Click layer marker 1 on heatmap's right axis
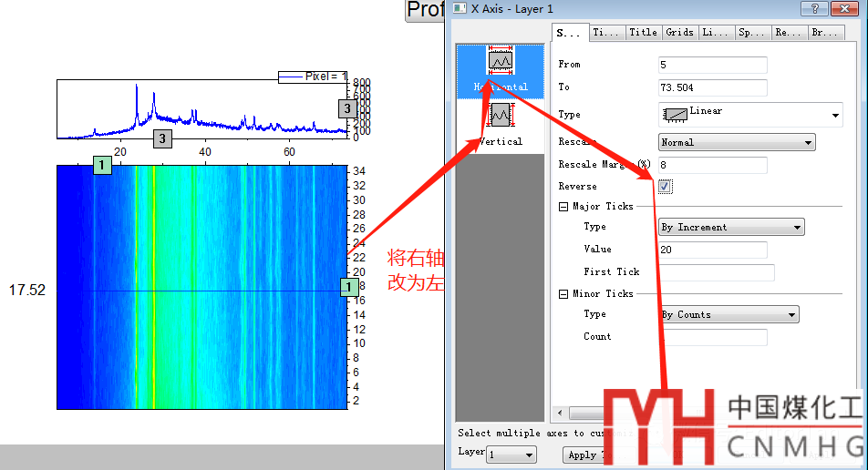This screenshot has width=868, height=470. tap(349, 288)
